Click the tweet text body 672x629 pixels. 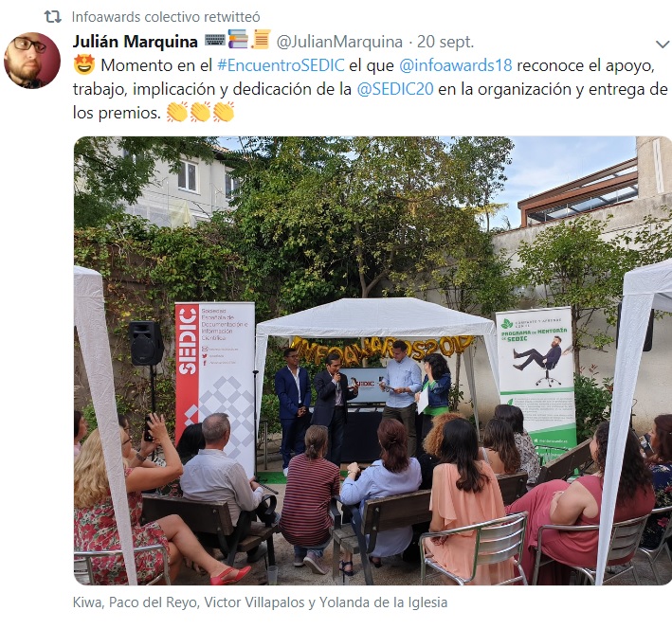(370, 89)
